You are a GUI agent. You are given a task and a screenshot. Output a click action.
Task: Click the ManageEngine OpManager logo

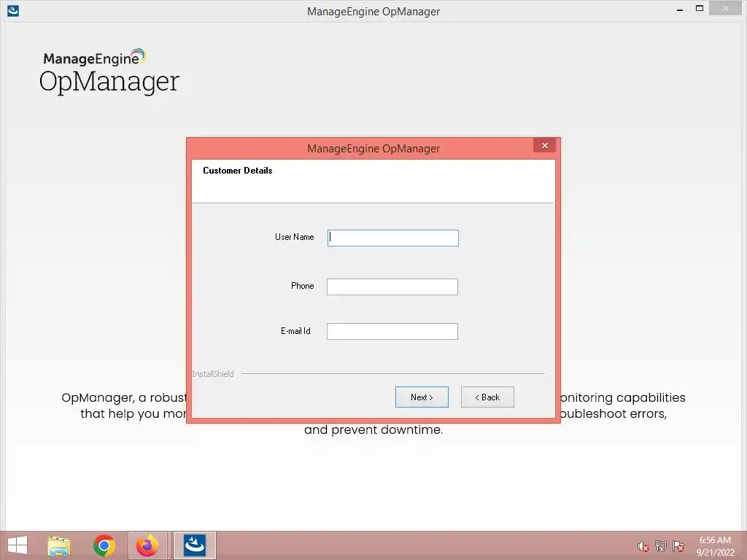(109, 71)
